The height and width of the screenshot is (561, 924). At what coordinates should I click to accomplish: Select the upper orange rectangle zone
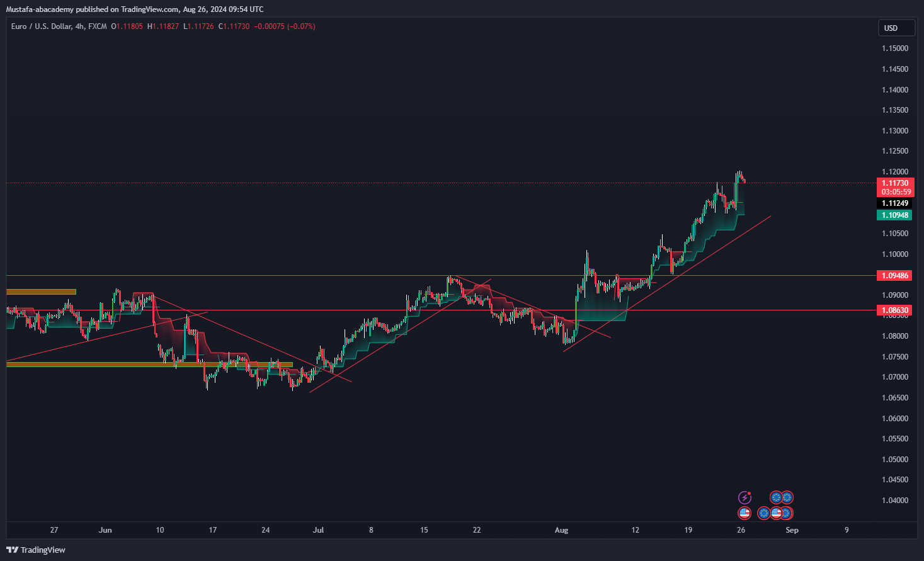[x=41, y=292]
